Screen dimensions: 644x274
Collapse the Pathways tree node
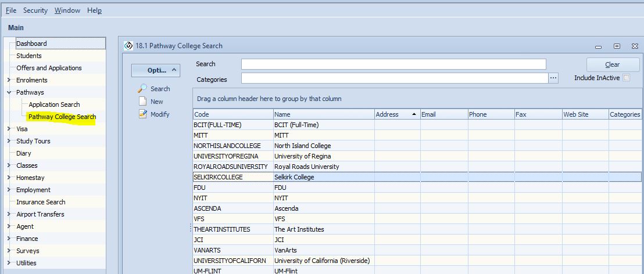coord(9,92)
